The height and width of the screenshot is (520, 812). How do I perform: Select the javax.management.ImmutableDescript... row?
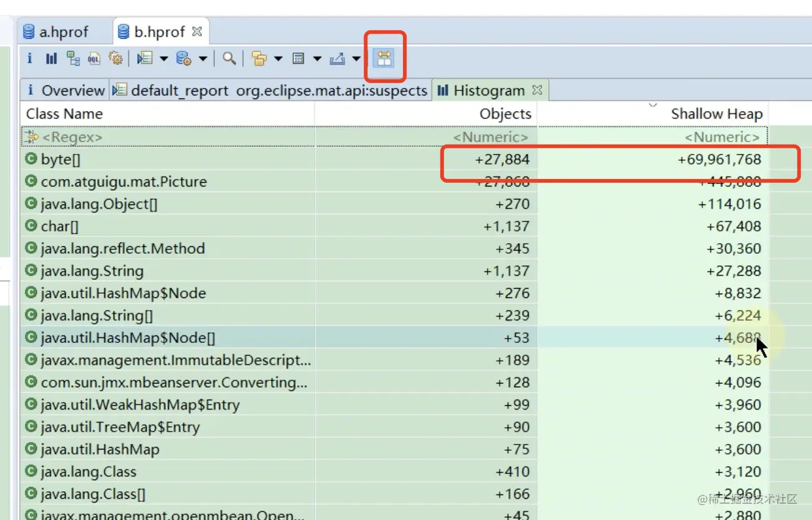coord(176,360)
